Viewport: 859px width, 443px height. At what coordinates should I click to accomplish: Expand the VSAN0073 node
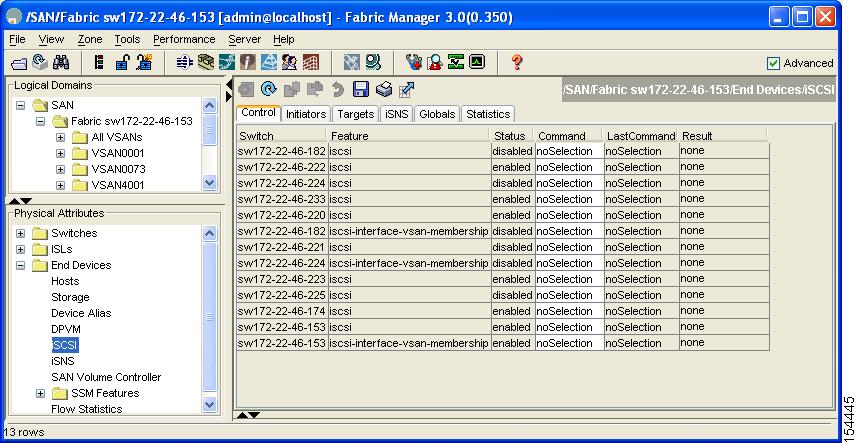click(x=60, y=169)
